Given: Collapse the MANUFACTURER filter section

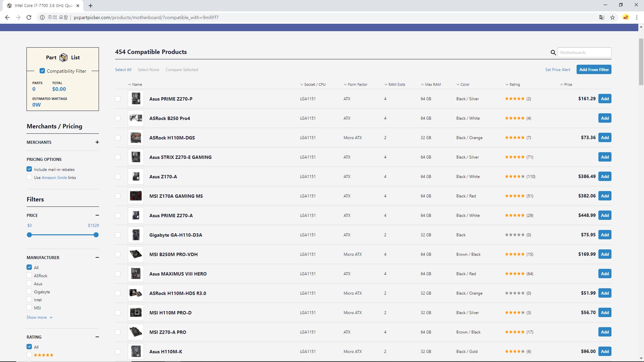Looking at the screenshot, I should pos(97,257).
